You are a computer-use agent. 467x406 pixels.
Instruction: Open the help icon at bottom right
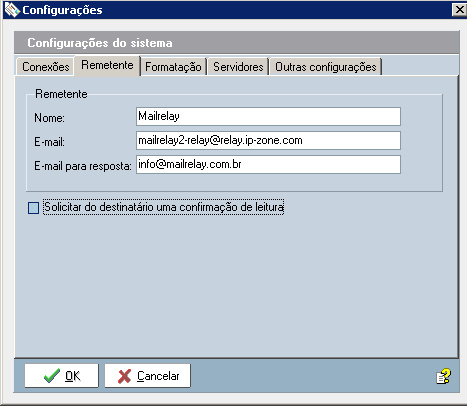point(444,377)
